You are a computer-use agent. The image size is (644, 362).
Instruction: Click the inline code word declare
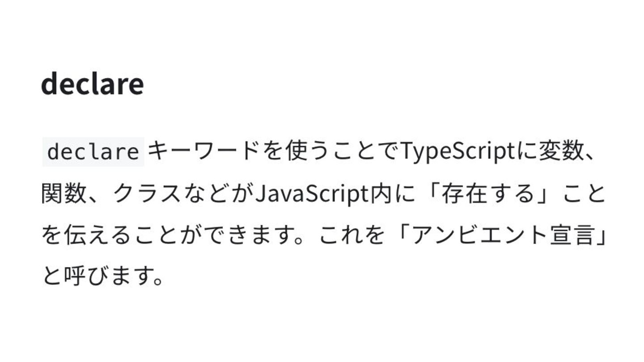(93, 152)
